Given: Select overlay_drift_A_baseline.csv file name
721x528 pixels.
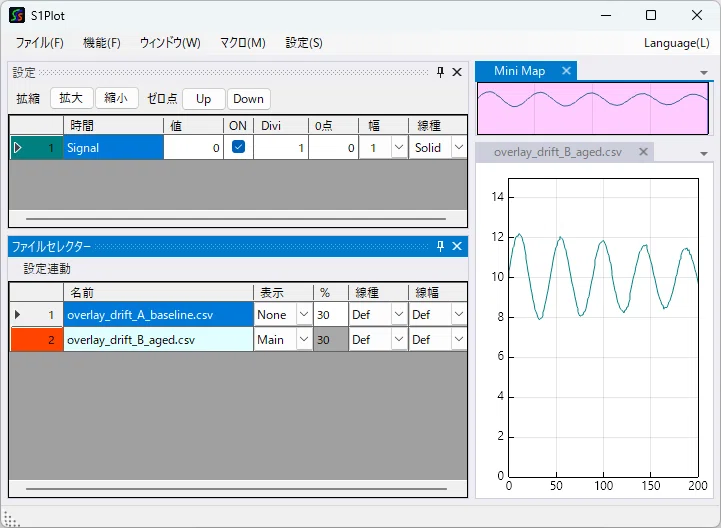Looking at the screenshot, I should pyautogui.click(x=158, y=315).
